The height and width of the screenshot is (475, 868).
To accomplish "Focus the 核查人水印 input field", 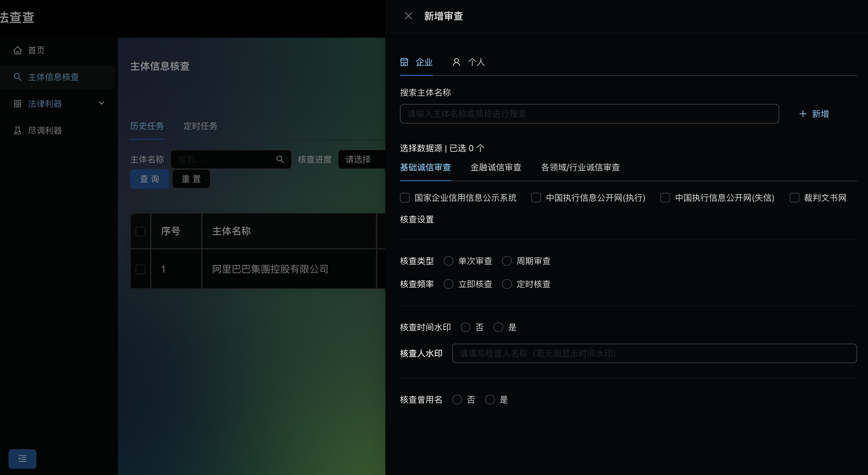I will tap(654, 353).
